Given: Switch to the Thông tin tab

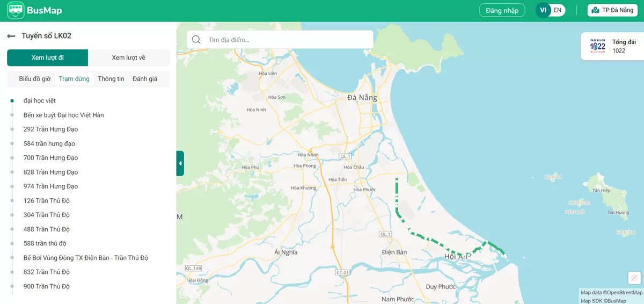Looking at the screenshot, I should tap(111, 79).
